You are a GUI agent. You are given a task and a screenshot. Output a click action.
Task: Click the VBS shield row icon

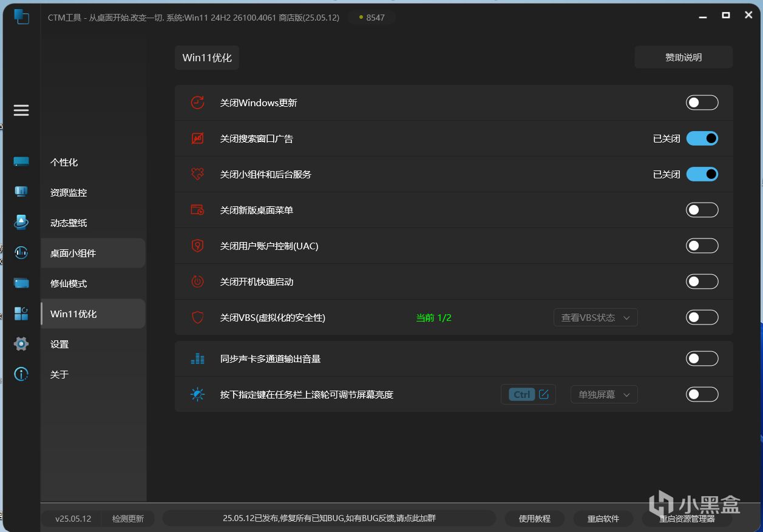pyautogui.click(x=197, y=317)
